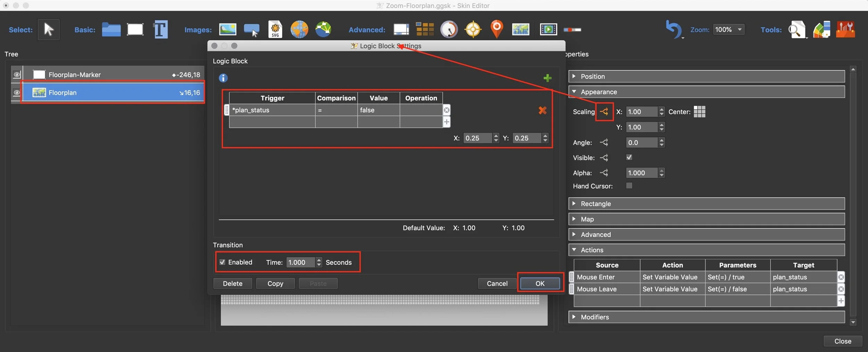Expand the Position section
The height and width of the screenshot is (352, 868).
pos(707,76)
